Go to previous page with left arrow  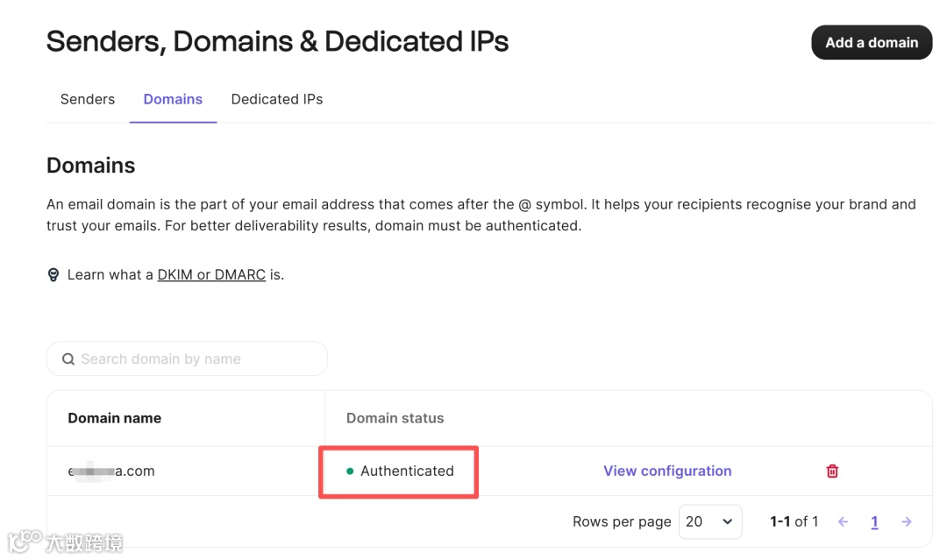click(844, 521)
